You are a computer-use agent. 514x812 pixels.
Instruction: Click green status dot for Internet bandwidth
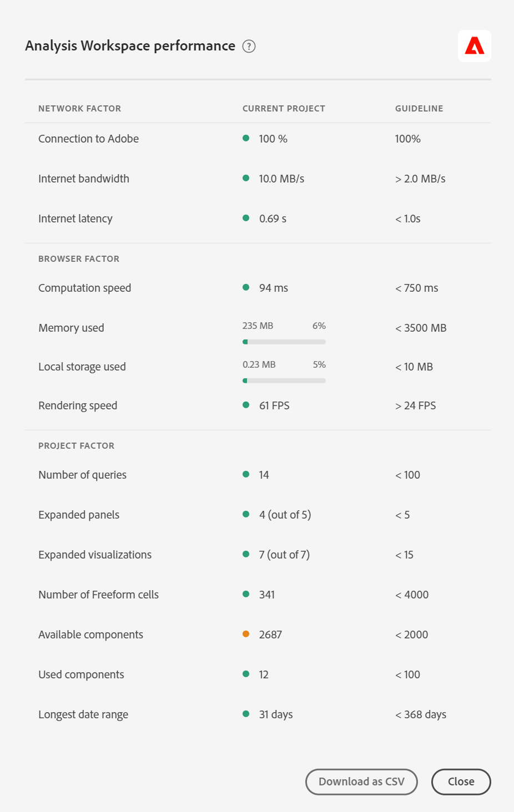click(246, 178)
